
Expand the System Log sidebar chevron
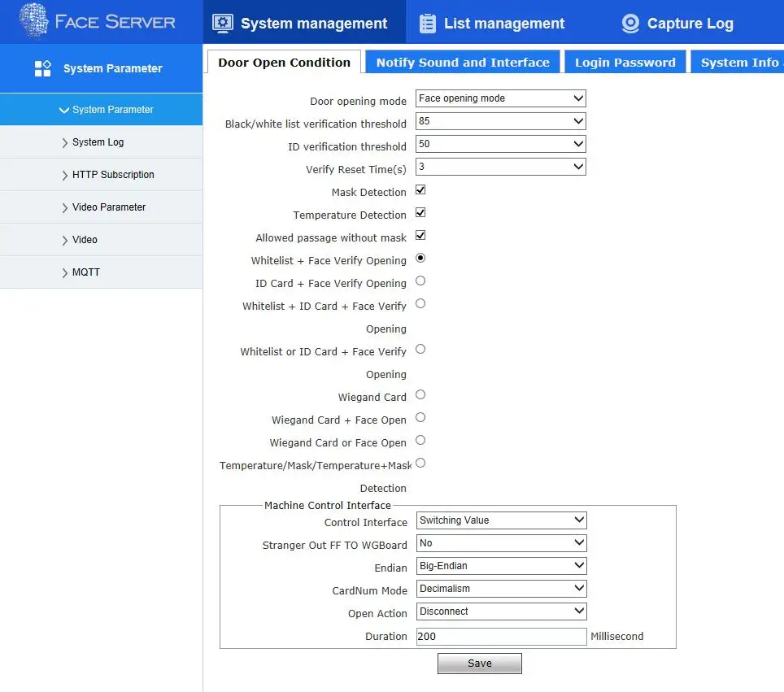tap(64, 143)
